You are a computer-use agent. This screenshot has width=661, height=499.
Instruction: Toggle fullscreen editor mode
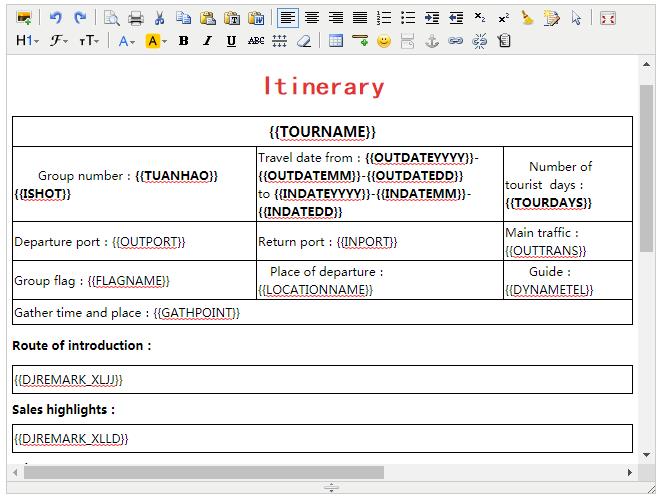[x=607, y=18]
